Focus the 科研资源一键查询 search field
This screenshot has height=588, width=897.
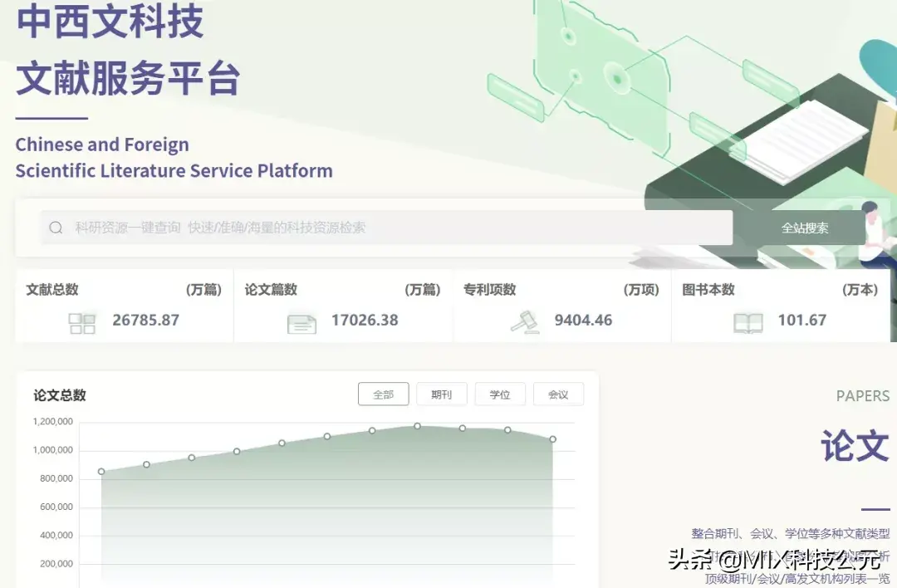(x=390, y=228)
